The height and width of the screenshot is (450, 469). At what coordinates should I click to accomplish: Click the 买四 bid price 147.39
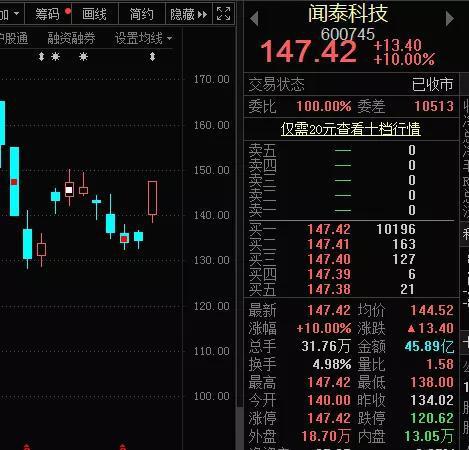(329, 274)
